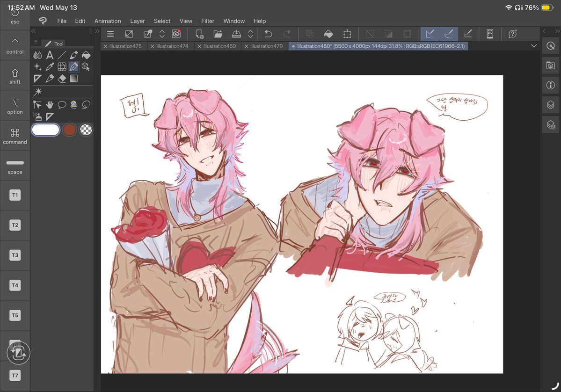Create a new canvas with New icon
The image size is (561, 392).
[199, 34]
